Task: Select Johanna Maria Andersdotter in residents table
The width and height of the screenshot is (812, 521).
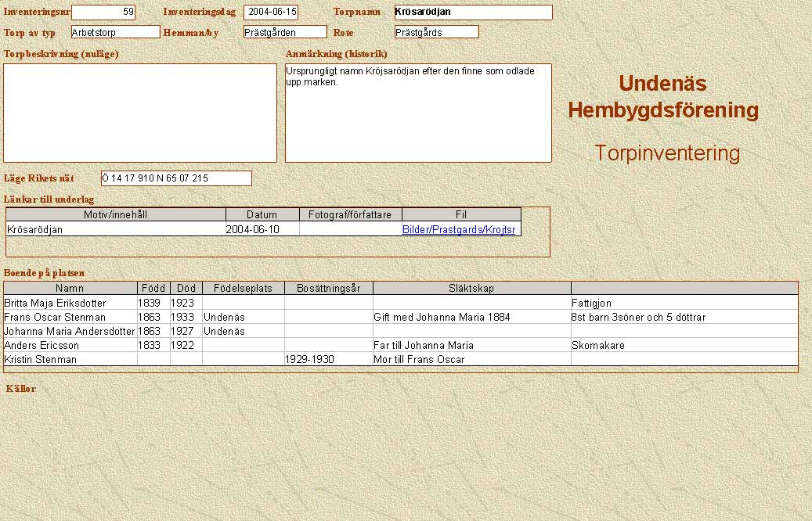Action: coord(70,331)
